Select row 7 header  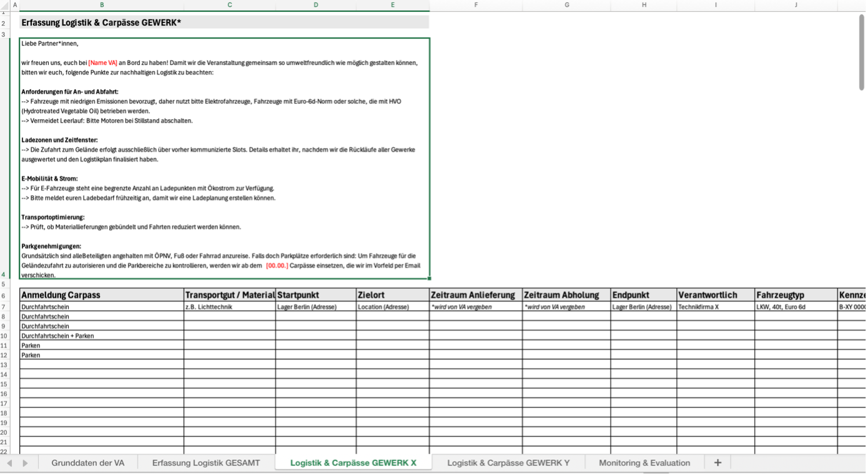[x=4, y=307]
